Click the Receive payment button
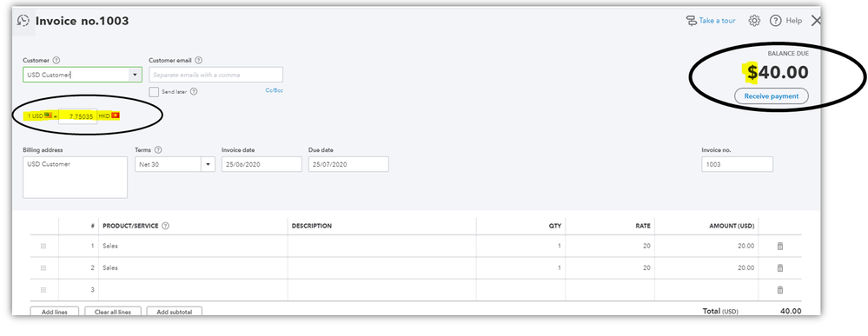868x336 pixels. point(771,96)
